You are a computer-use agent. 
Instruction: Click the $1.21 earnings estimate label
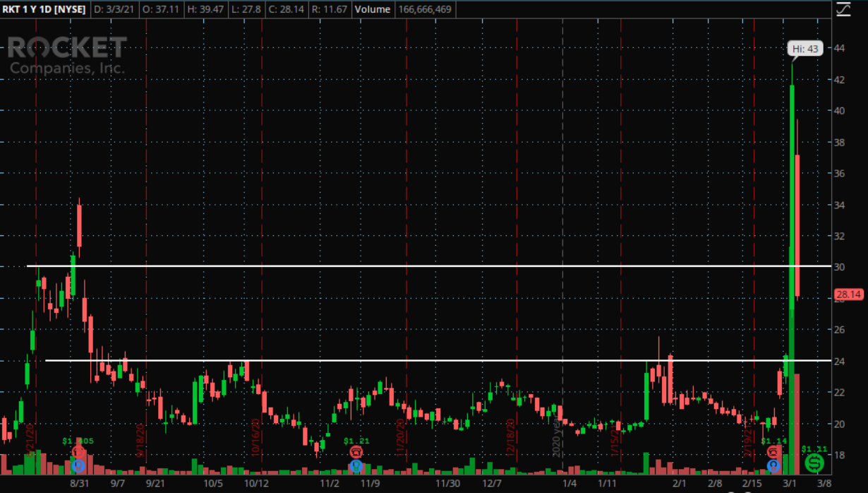(356, 441)
